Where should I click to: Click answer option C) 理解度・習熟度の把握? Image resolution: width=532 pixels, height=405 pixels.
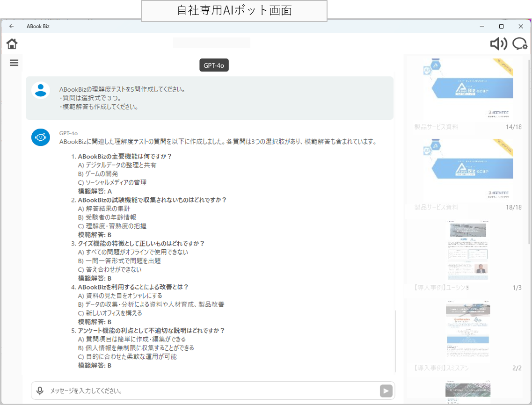coord(112,226)
